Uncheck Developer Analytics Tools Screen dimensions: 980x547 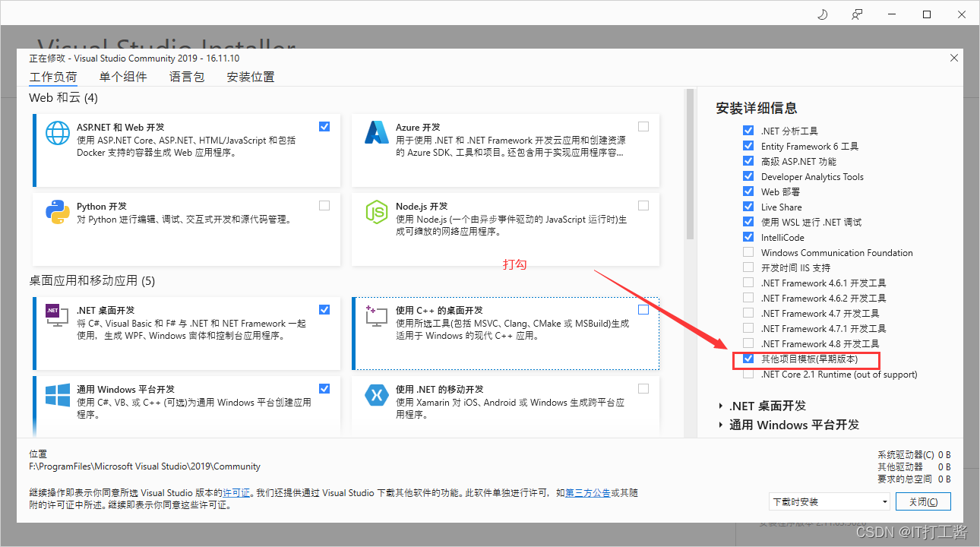(748, 176)
